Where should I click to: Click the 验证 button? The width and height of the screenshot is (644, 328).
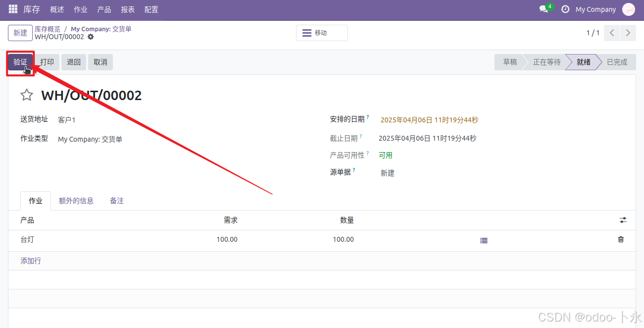20,62
